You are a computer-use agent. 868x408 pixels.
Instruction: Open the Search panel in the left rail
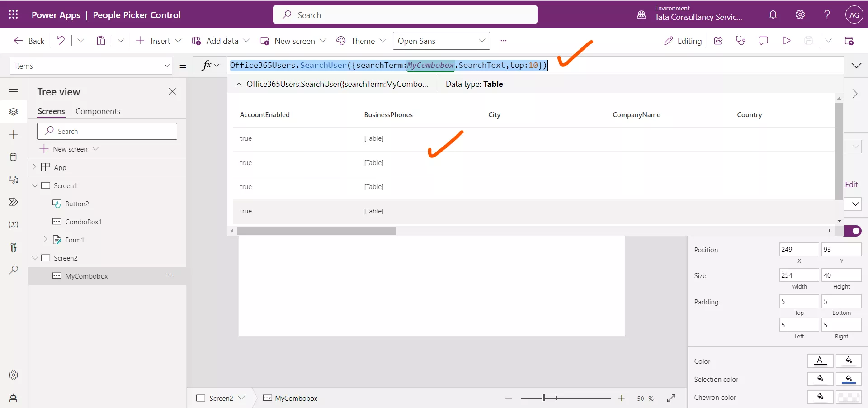click(x=14, y=270)
